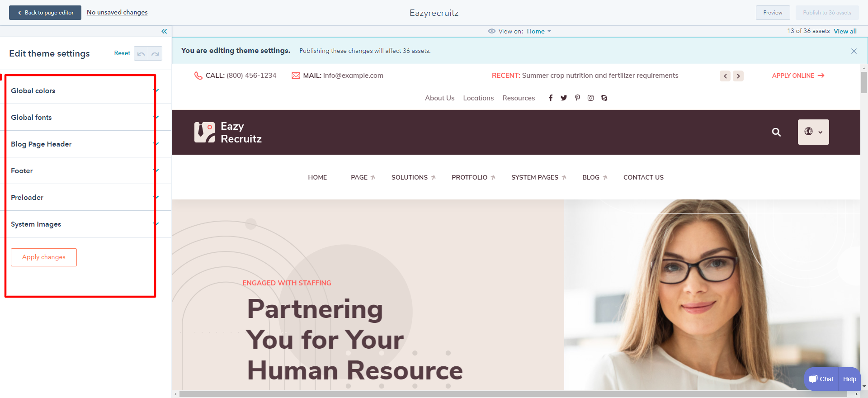The image size is (868, 398).
Task: Show next recent news item arrow
Action: (x=738, y=76)
